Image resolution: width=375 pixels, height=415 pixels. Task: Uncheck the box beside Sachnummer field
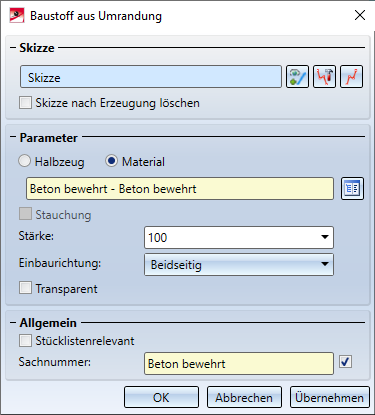click(x=345, y=362)
